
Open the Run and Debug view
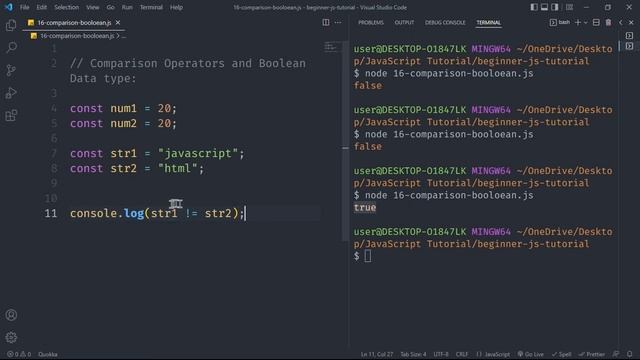pos(11,93)
